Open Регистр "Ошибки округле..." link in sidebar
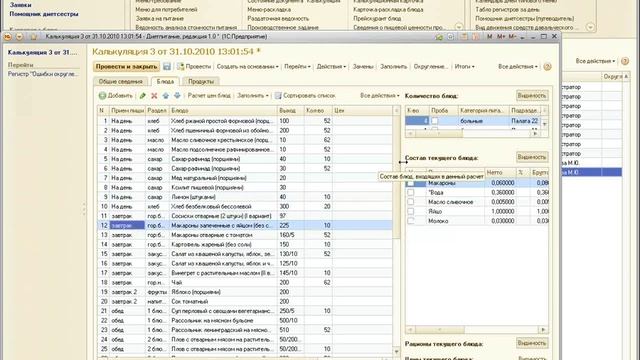Image resolution: width=640 pixels, height=360 pixels. click(x=43, y=74)
